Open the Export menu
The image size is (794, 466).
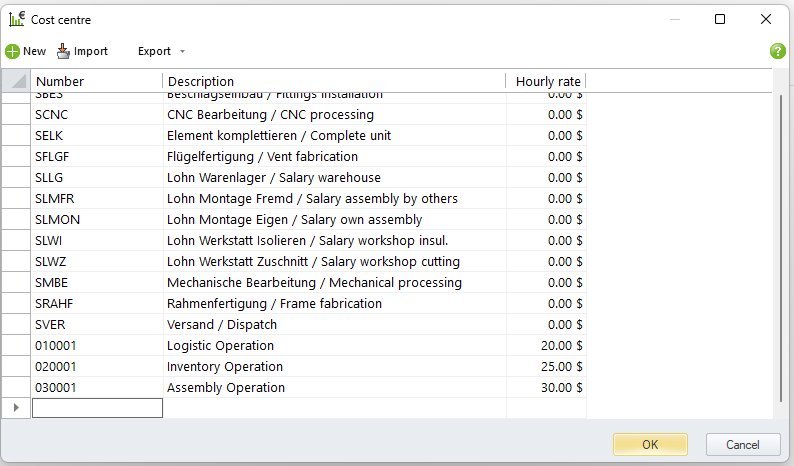[154, 51]
